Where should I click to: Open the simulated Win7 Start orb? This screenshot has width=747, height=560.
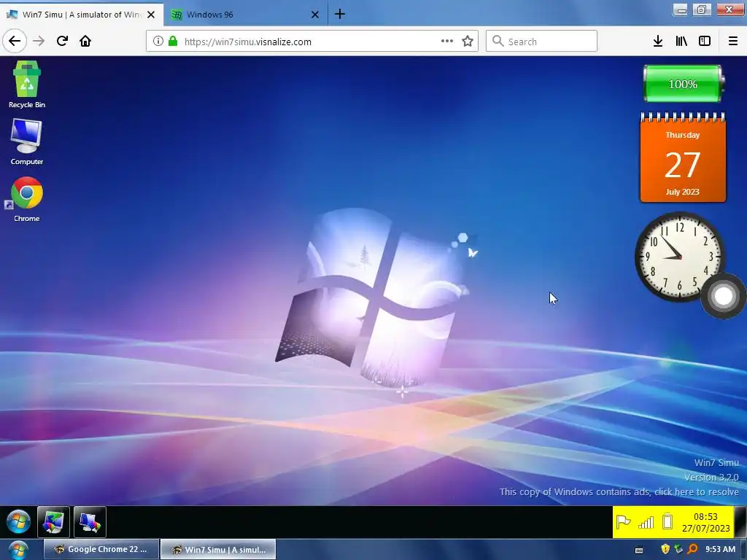(x=18, y=522)
